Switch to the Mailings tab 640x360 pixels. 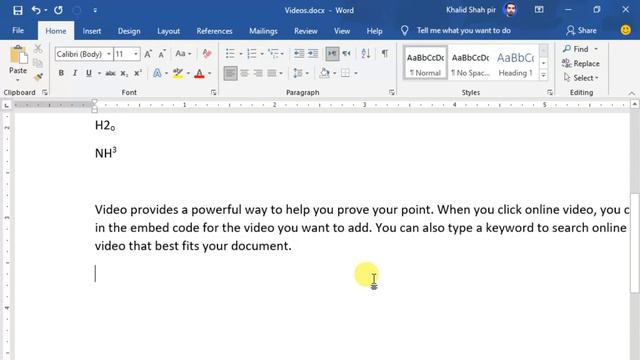[x=263, y=31]
